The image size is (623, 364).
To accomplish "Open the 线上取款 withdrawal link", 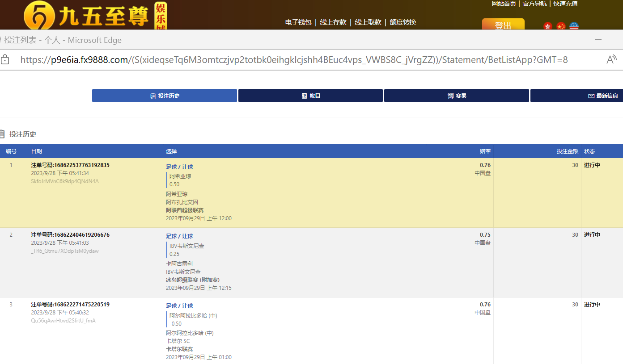I will pos(368,22).
